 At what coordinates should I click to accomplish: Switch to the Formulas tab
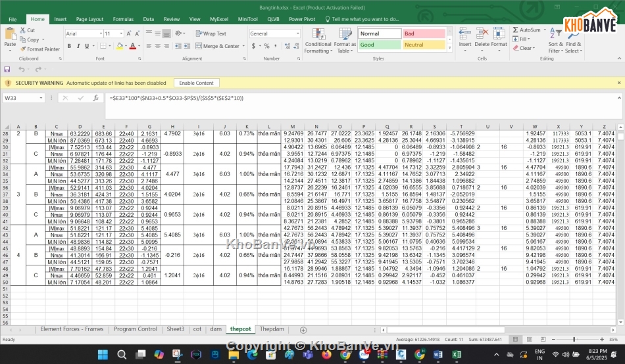point(123,19)
